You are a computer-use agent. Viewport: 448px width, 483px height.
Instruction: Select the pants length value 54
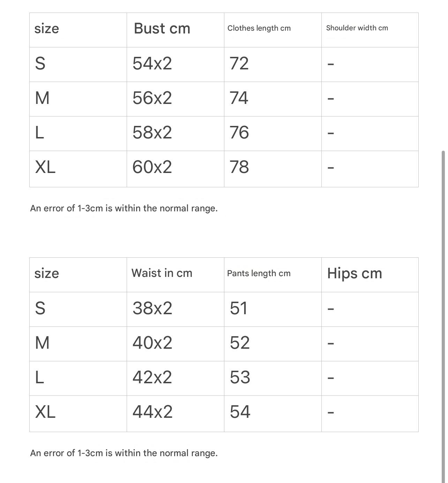point(240,412)
